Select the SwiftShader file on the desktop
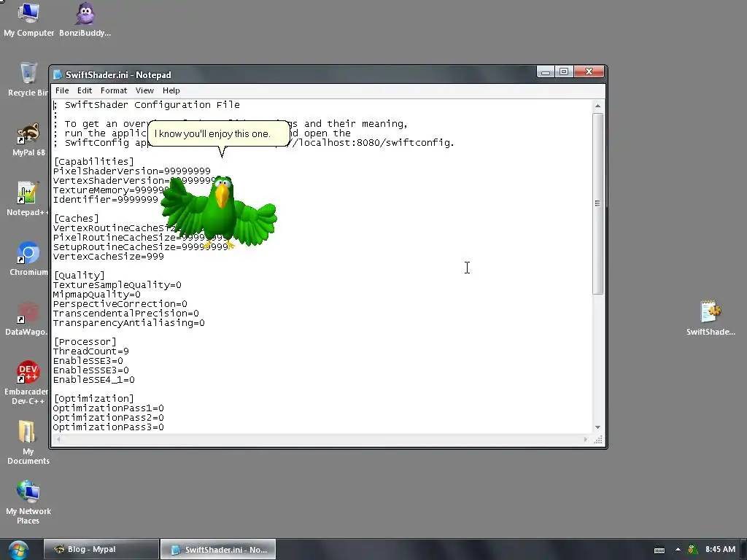The width and height of the screenshot is (747, 560). (711, 318)
